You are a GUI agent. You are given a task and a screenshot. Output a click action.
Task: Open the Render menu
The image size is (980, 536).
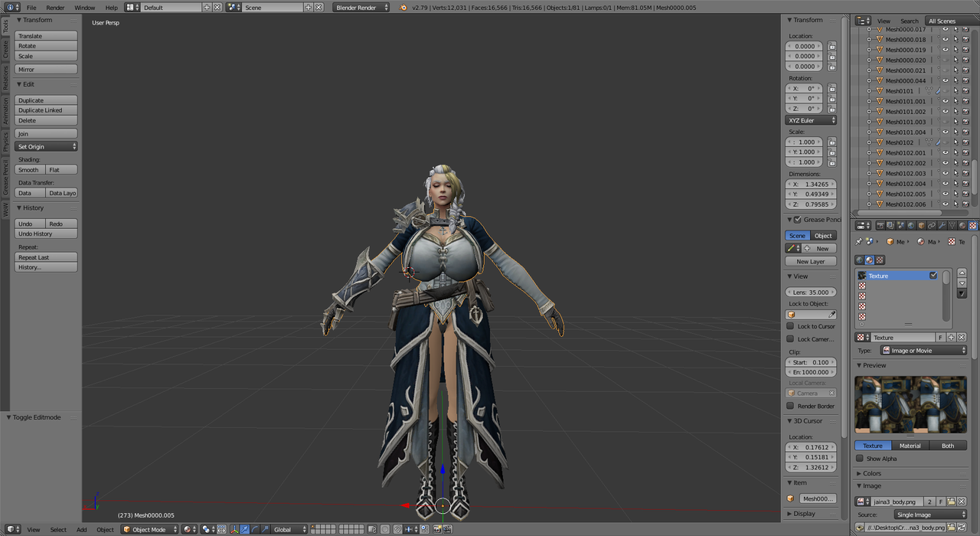point(55,7)
